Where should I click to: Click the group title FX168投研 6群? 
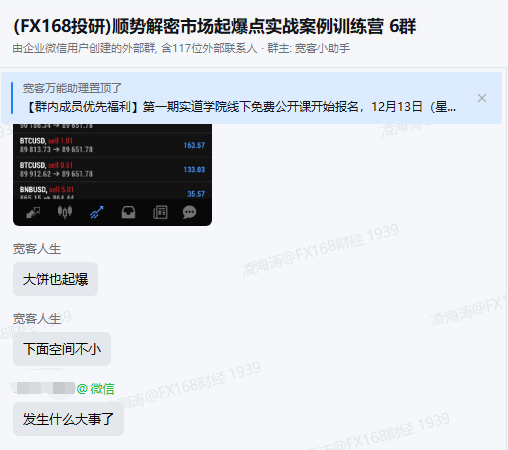pos(215,26)
